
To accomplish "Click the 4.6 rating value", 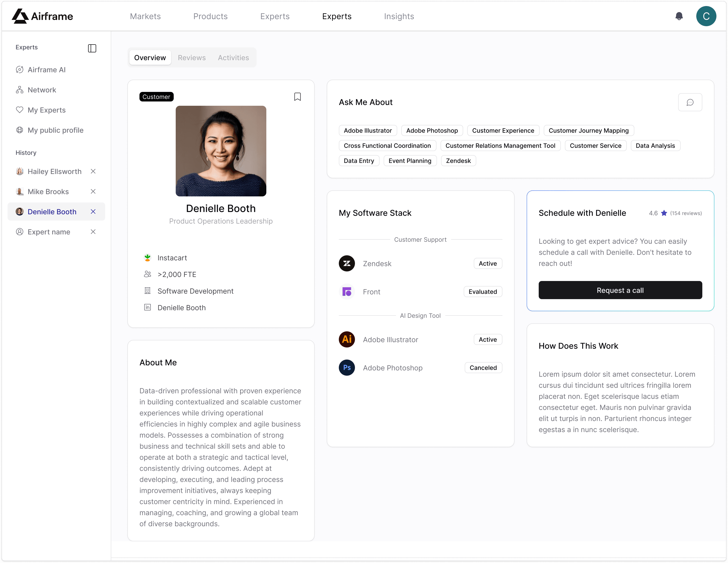I will (653, 213).
